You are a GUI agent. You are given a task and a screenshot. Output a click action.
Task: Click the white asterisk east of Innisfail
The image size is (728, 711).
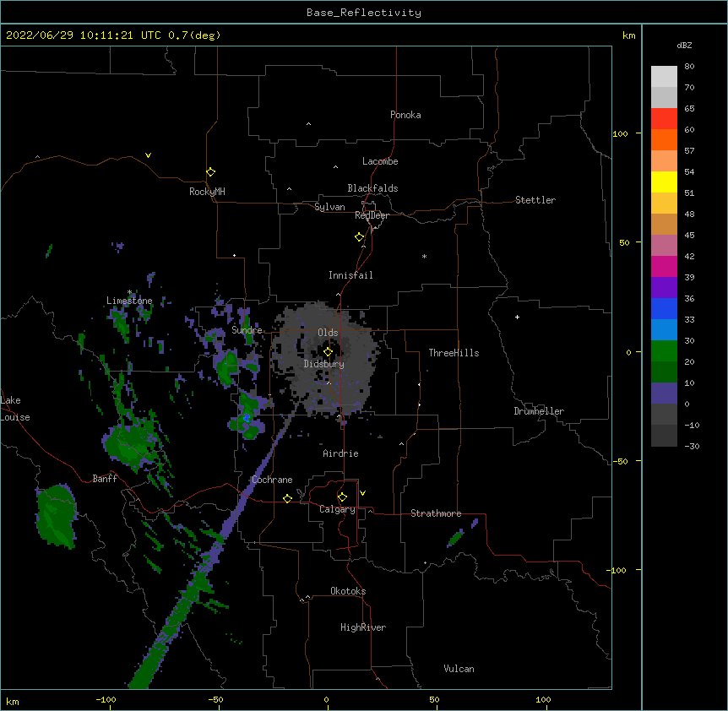point(424,256)
